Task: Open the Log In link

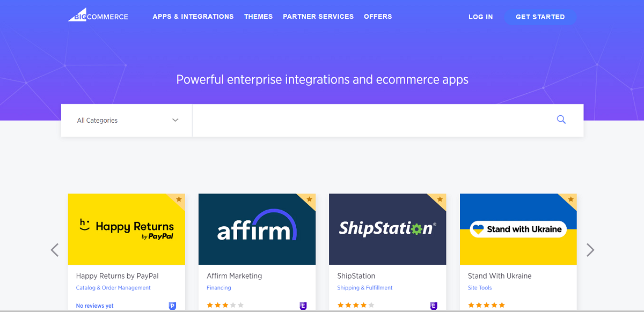Action: point(480,17)
